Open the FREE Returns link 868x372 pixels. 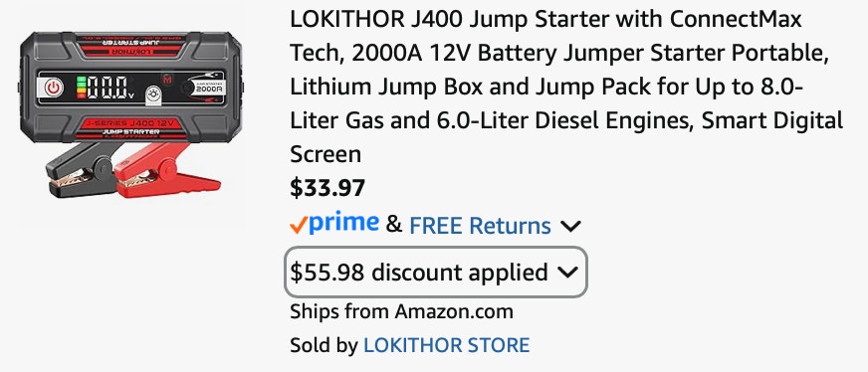pyautogui.click(x=480, y=226)
